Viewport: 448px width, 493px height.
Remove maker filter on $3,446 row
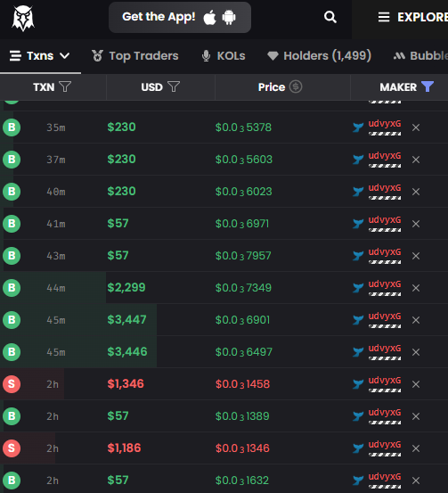pos(416,352)
